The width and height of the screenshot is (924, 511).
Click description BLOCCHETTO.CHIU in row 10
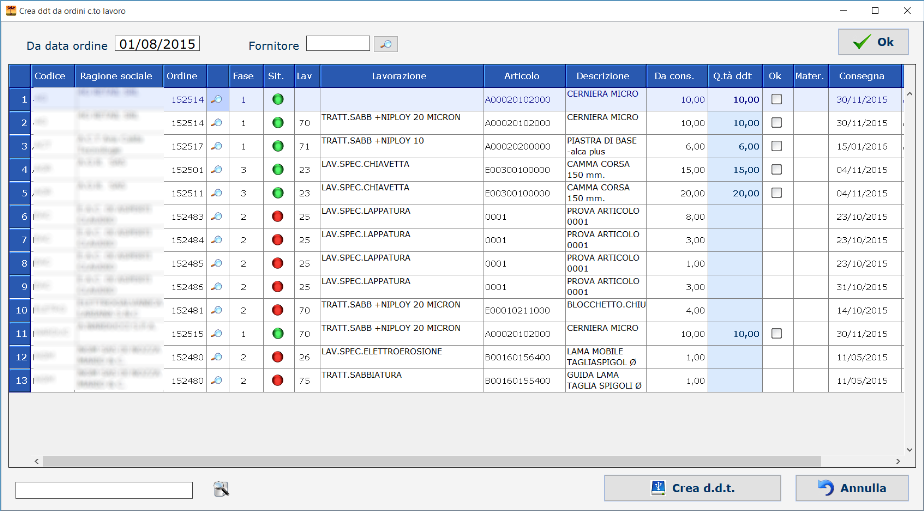[606, 310]
